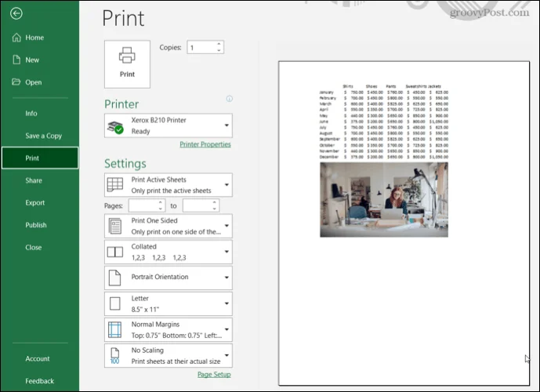Open the Page Setup link
The image size is (540, 392).
tap(214, 375)
